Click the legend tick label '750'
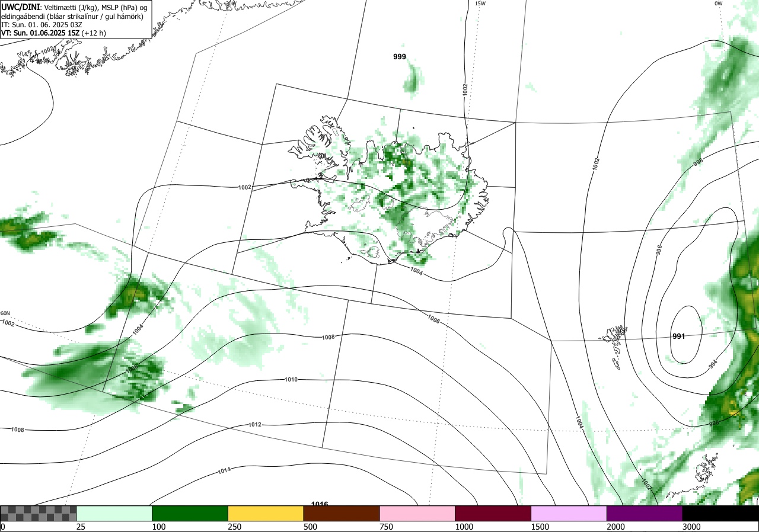Image resolution: width=759 pixels, height=532 pixels. (387, 527)
